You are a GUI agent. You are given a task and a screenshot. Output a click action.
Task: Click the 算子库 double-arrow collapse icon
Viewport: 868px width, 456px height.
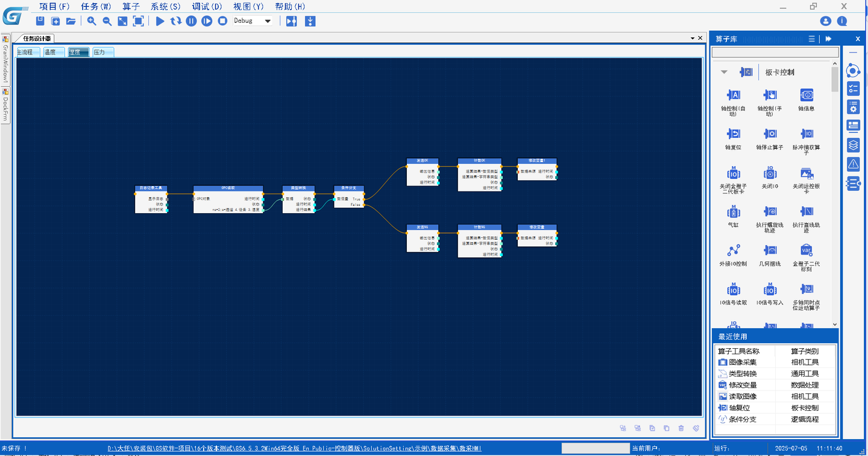pos(829,39)
